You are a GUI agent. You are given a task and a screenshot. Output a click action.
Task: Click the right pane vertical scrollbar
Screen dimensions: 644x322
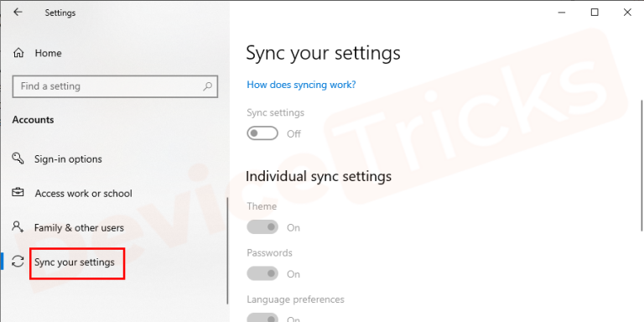pos(641,164)
